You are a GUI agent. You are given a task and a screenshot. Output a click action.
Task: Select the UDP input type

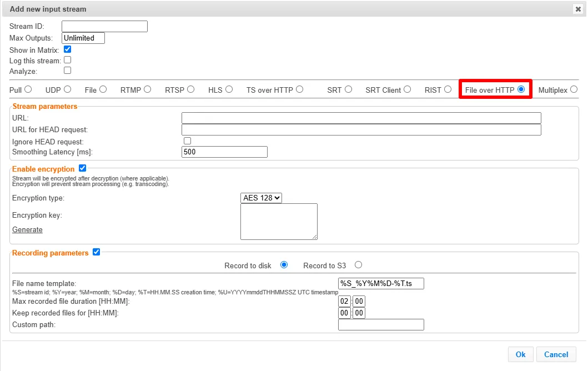68,89
